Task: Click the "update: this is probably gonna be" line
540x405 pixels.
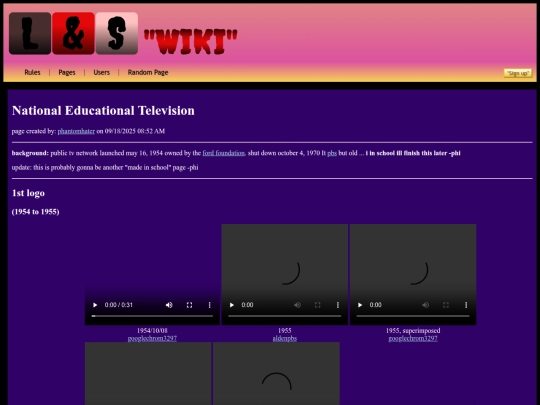Action: coord(105,167)
